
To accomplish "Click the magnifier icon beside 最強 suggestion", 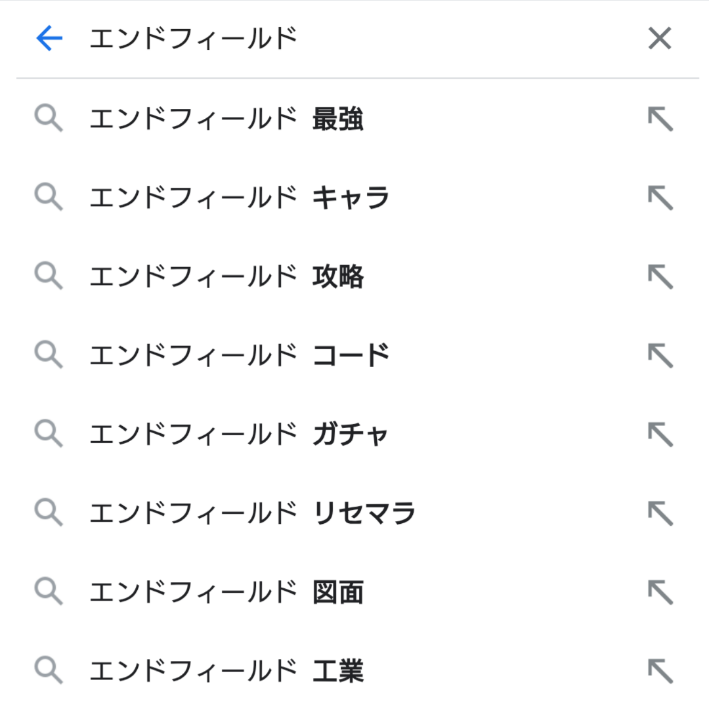I will (49, 119).
